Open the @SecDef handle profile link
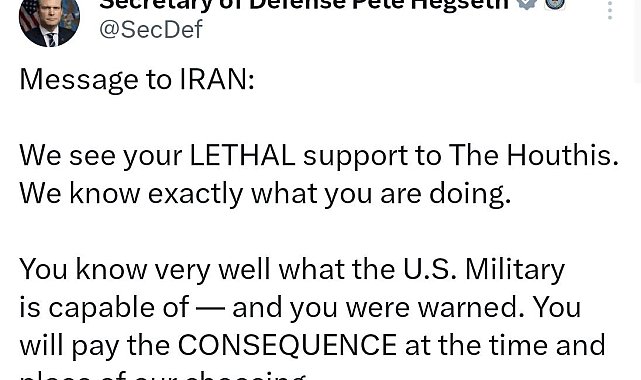Screen dimensions: 641x380 coord(151,30)
